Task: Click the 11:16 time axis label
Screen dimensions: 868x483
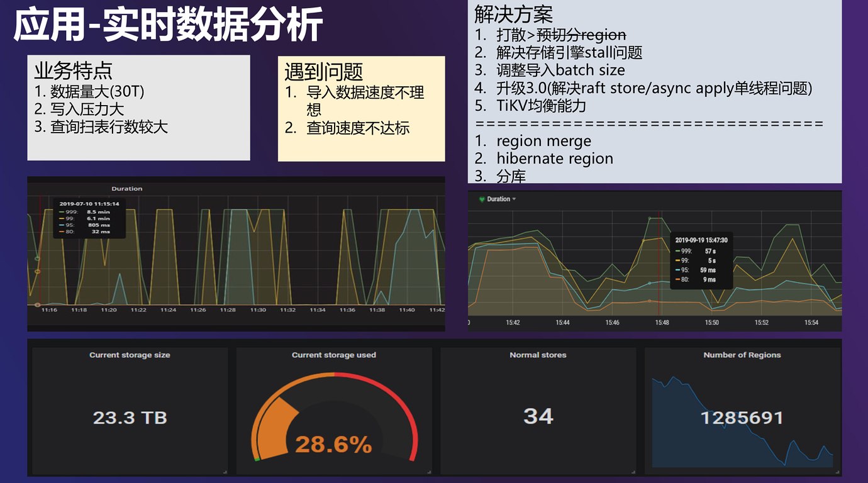Action: (49, 310)
